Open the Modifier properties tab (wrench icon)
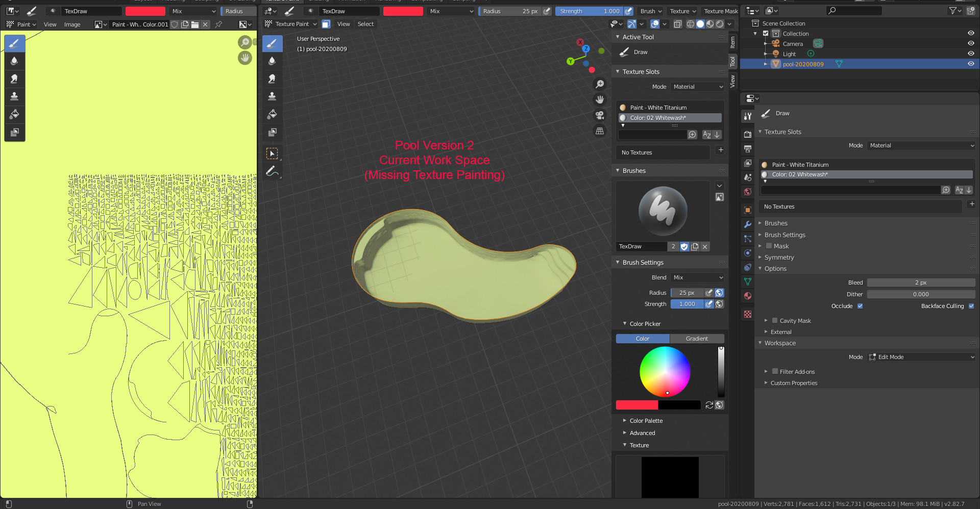Screen dimensions: 980x509 point(747,224)
